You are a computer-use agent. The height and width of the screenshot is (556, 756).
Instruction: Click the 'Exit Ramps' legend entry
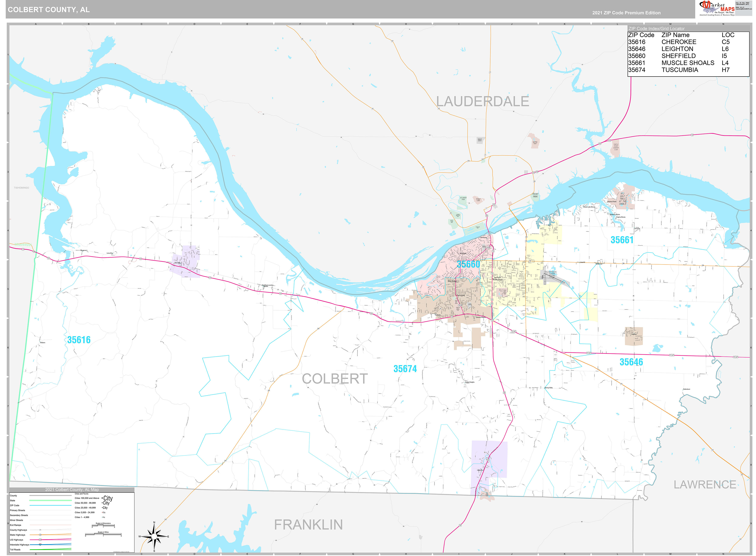click(x=15, y=525)
